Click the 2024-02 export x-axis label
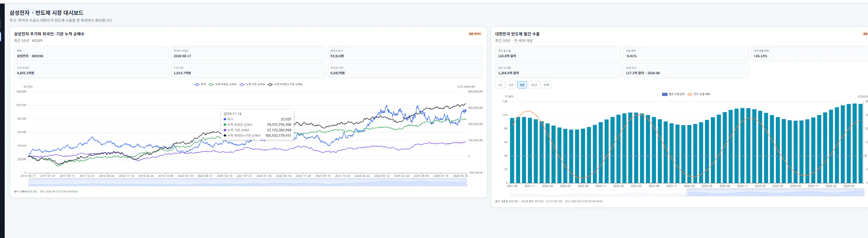Image resolution: width=868 pixels, height=238 pixels. pyautogui.click(x=689, y=186)
